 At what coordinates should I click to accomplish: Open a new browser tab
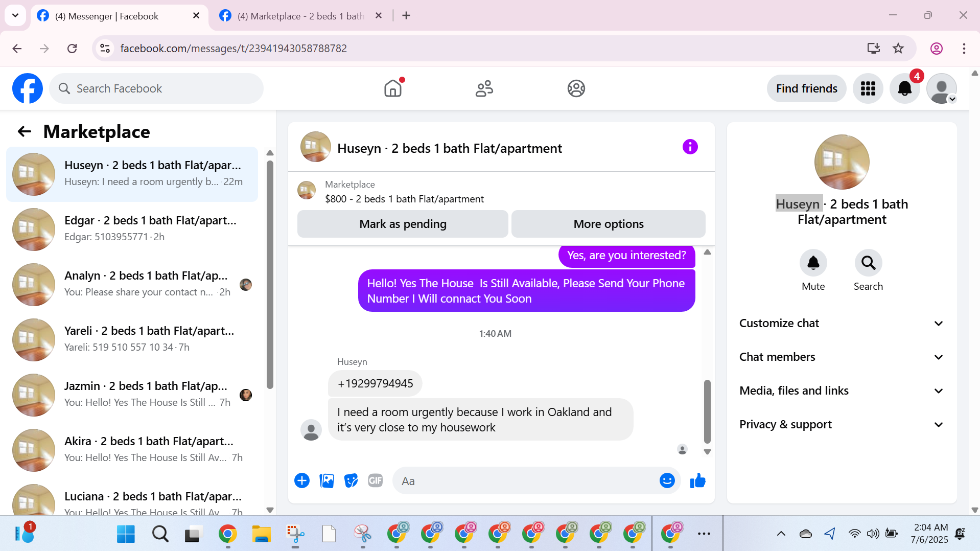[406, 15]
